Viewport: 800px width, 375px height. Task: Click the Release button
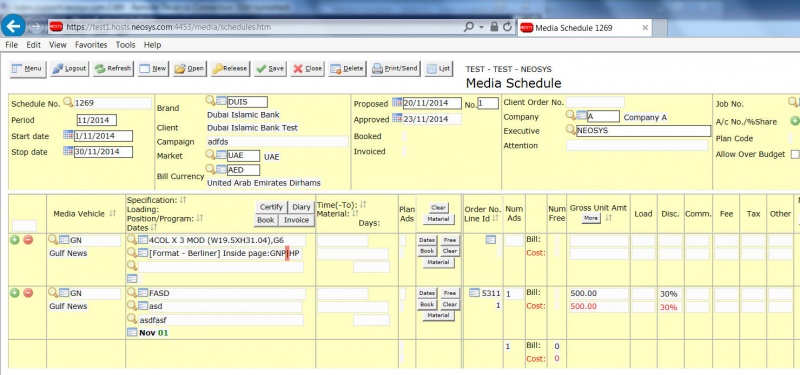click(x=230, y=68)
